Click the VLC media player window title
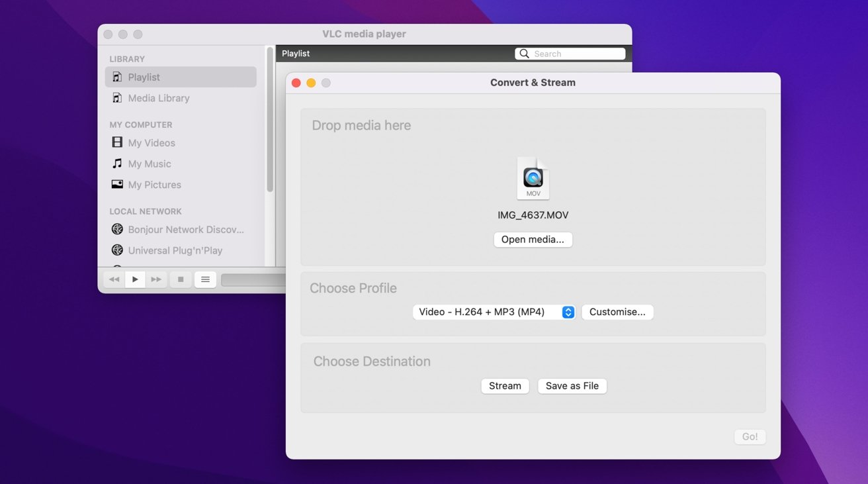This screenshot has width=868, height=484. pyautogui.click(x=364, y=34)
